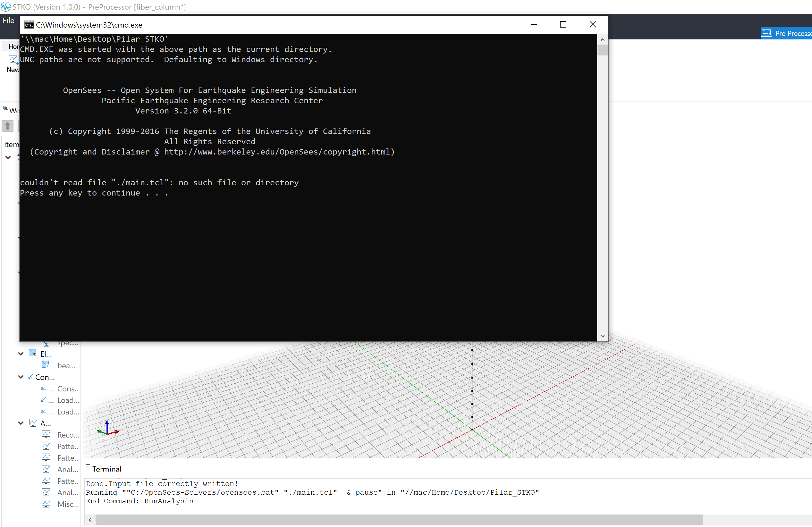Click the monitor icon beside A... node
Image resolution: width=812 pixels, height=527 pixels.
pyautogui.click(x=33, y=423)
